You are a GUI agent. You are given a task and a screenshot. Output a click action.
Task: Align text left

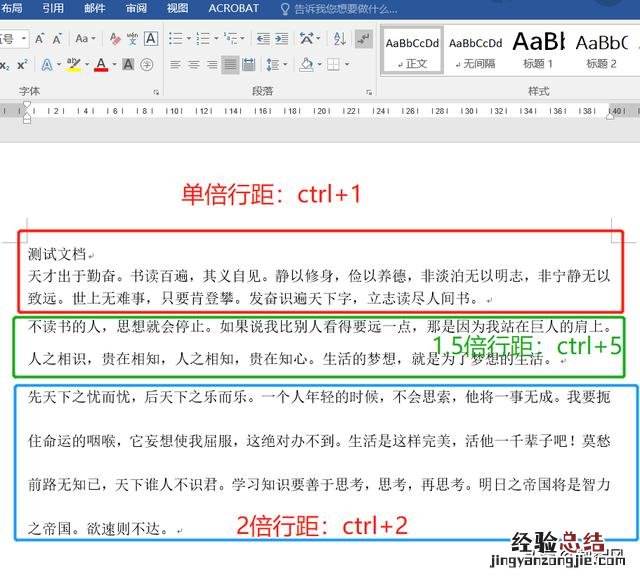coord(176,64)
